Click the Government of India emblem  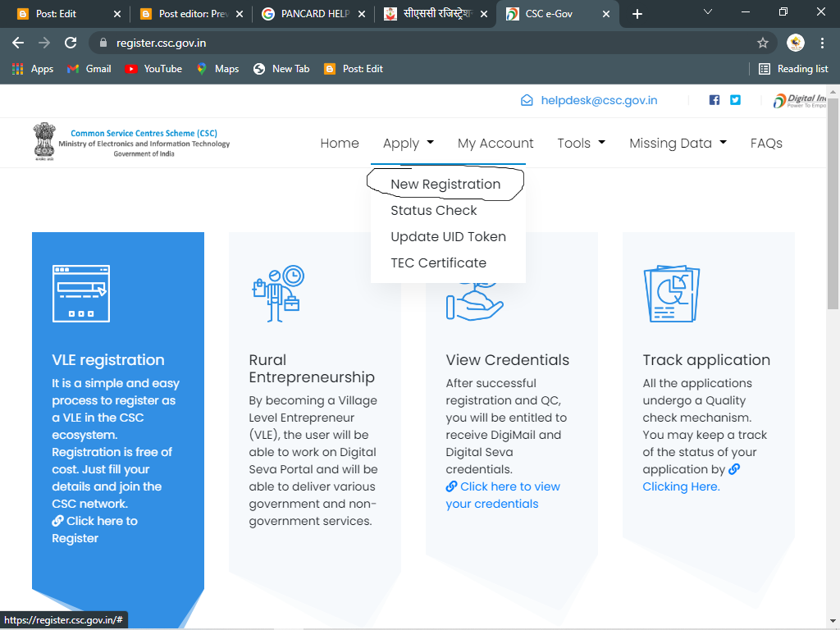click(x=44, y=141)
